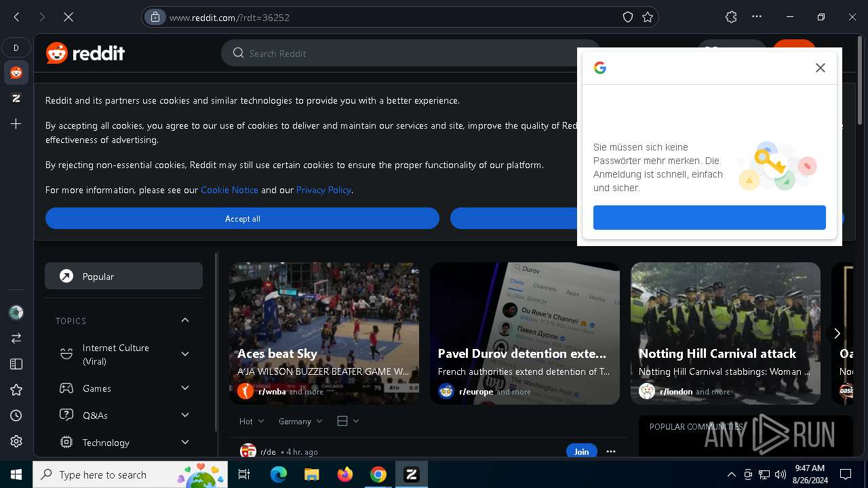Viewport: 868px width, 488px height.
Task: Open the globe icon in browser sidebar
Action: pyautogui.click(x=16, y=312)
